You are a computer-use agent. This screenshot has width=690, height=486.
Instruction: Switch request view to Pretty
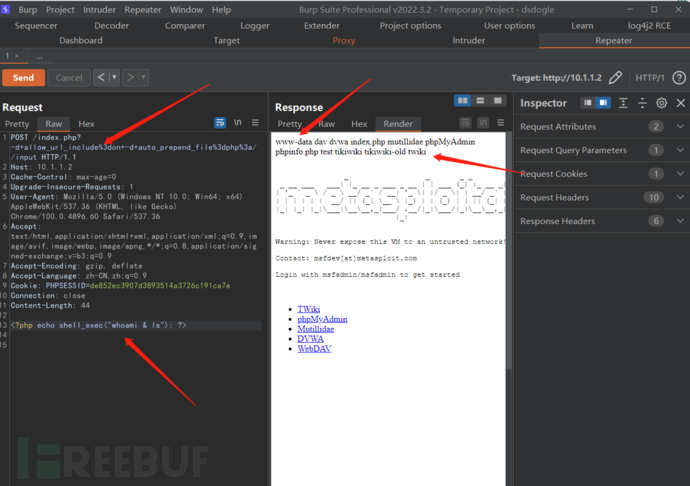point(17,124)
